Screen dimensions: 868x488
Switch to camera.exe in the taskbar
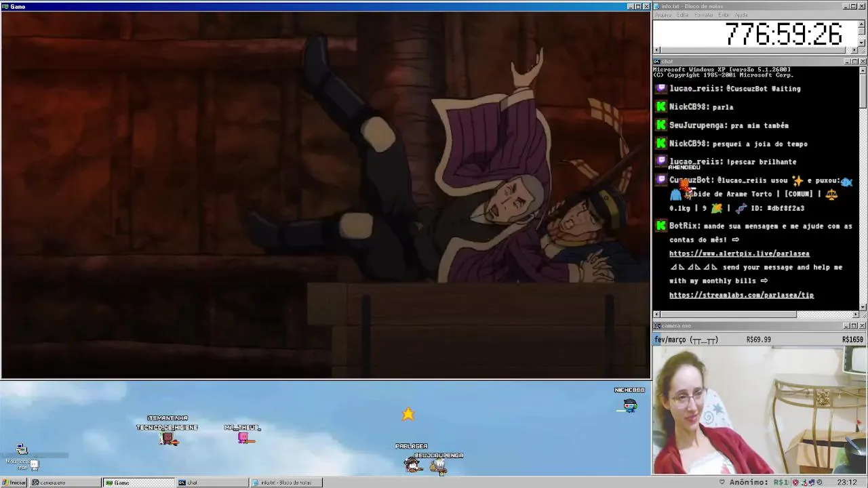click(x=66, y=483)
